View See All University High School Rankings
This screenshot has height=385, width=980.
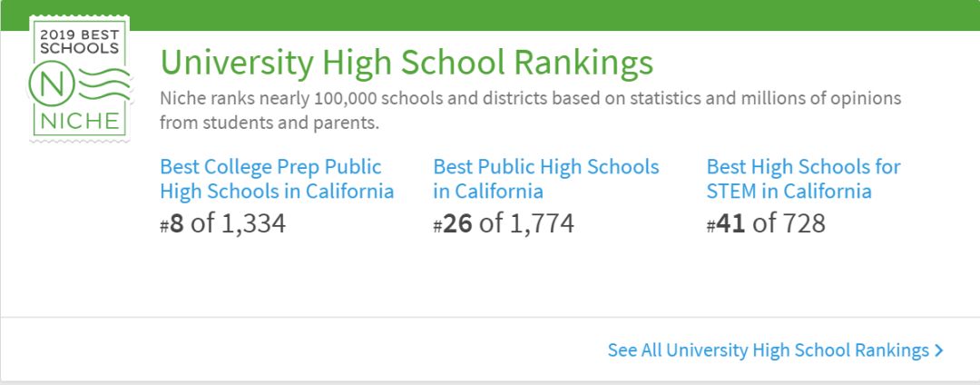coord(775,350)
